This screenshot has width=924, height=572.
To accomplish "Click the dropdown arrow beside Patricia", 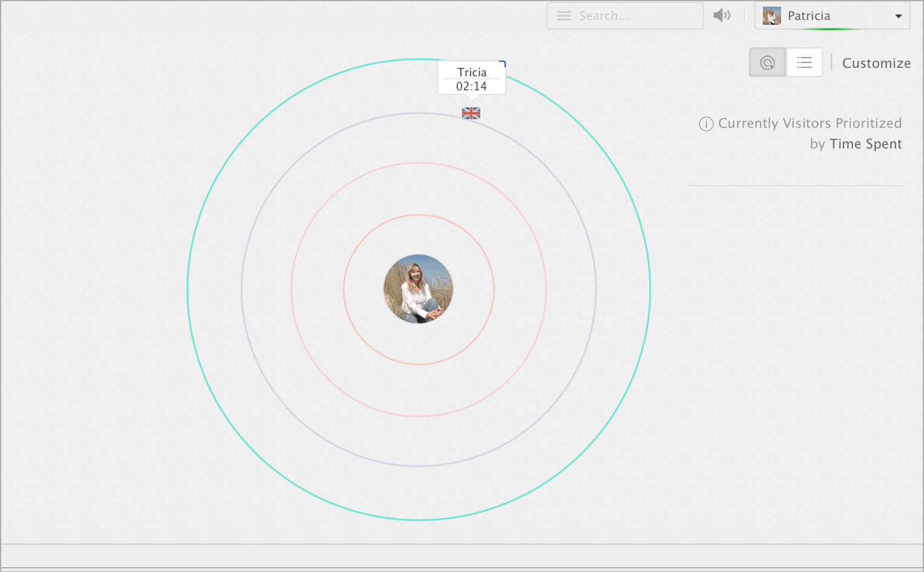I will [x=899, y=16].
